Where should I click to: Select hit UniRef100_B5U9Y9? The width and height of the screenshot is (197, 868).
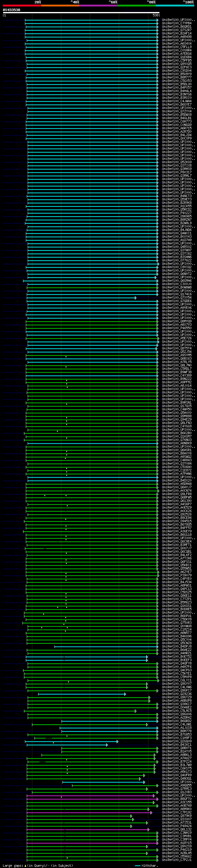tap(177, 74)
